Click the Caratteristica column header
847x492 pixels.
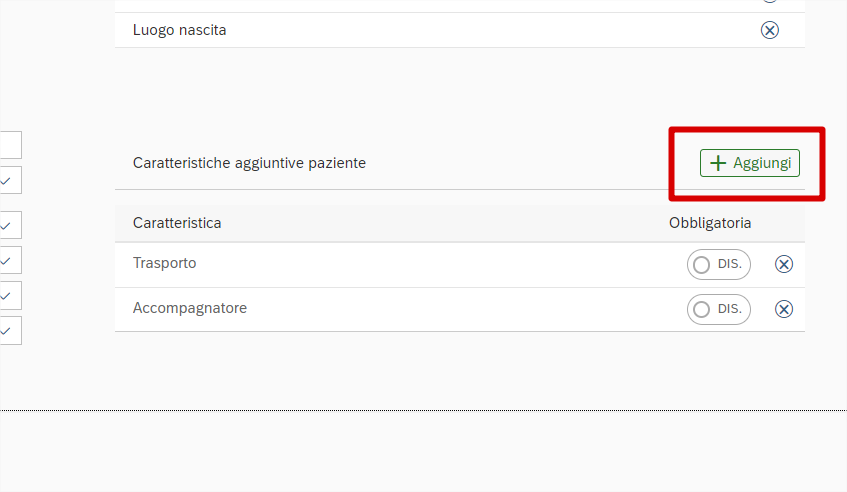177,223
